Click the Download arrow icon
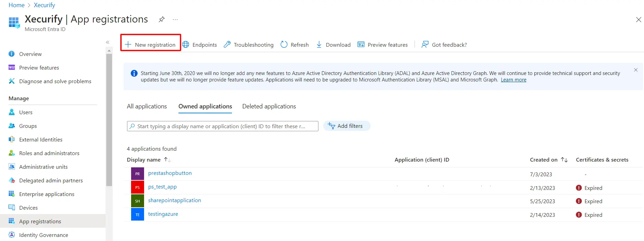The image size is (644, 241). pyautogui.click(x=319, y=44)
